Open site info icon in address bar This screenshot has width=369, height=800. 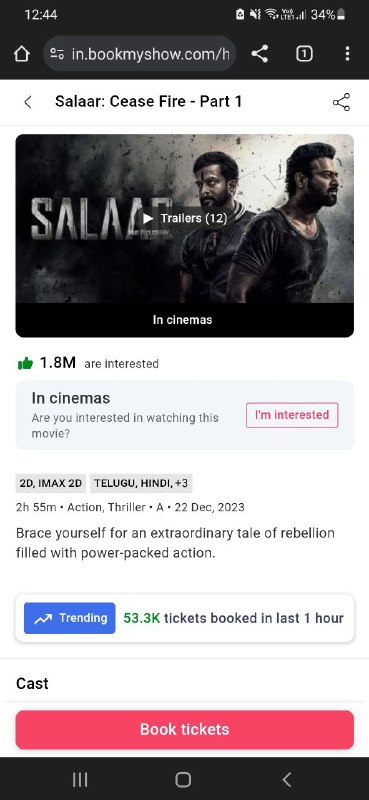[57, 54]
